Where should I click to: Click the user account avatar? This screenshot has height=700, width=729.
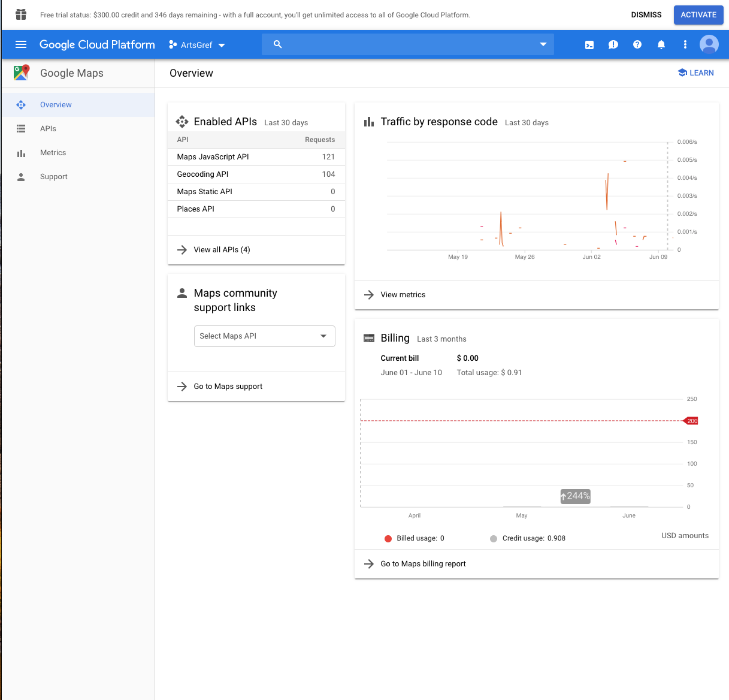pyautogui.click(x=709, y=44)
